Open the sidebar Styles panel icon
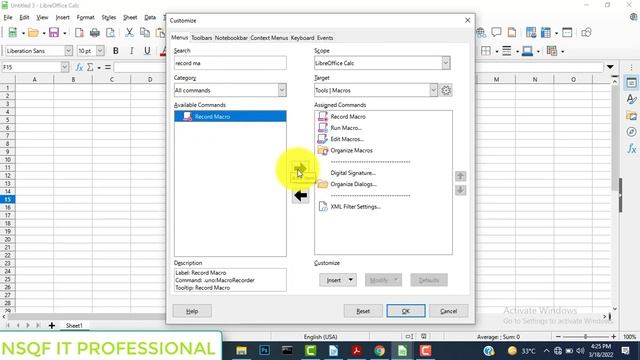 coord(631,99)
